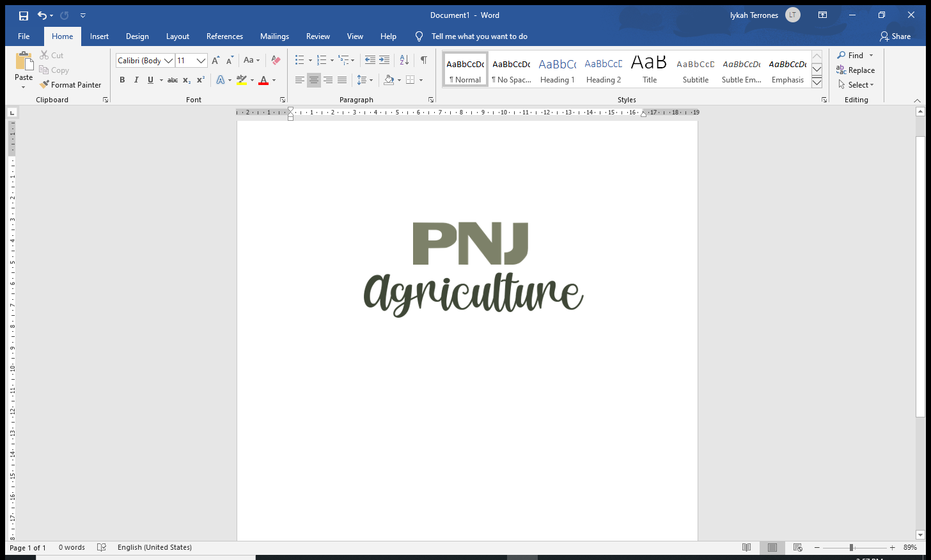Open the font size dropdown

click(201, 61)
